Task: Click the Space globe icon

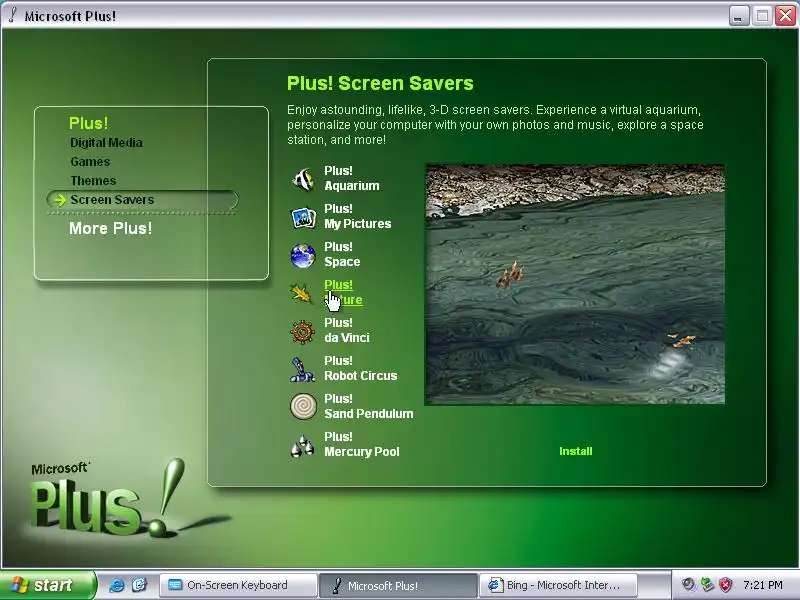Action: (303, 256)
